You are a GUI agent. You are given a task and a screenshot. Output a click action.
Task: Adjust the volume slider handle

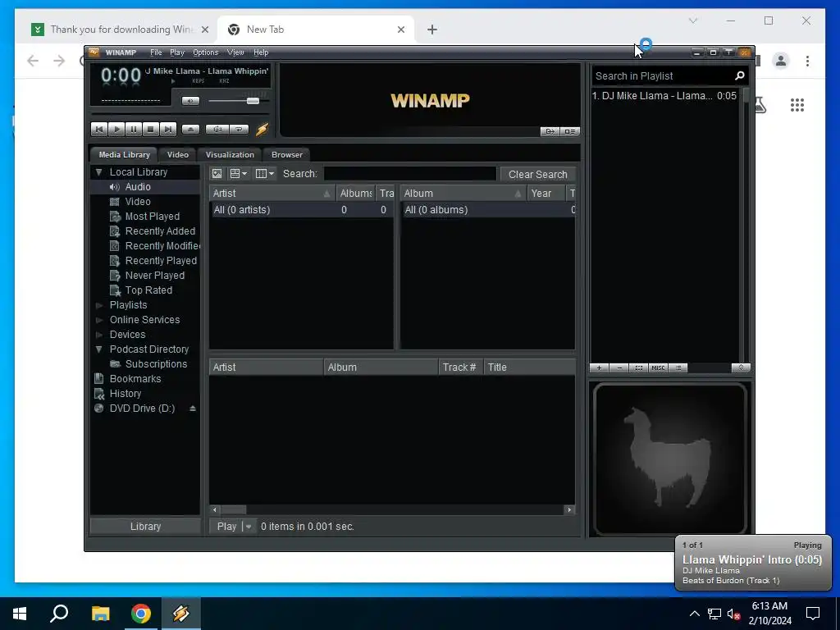253,101
